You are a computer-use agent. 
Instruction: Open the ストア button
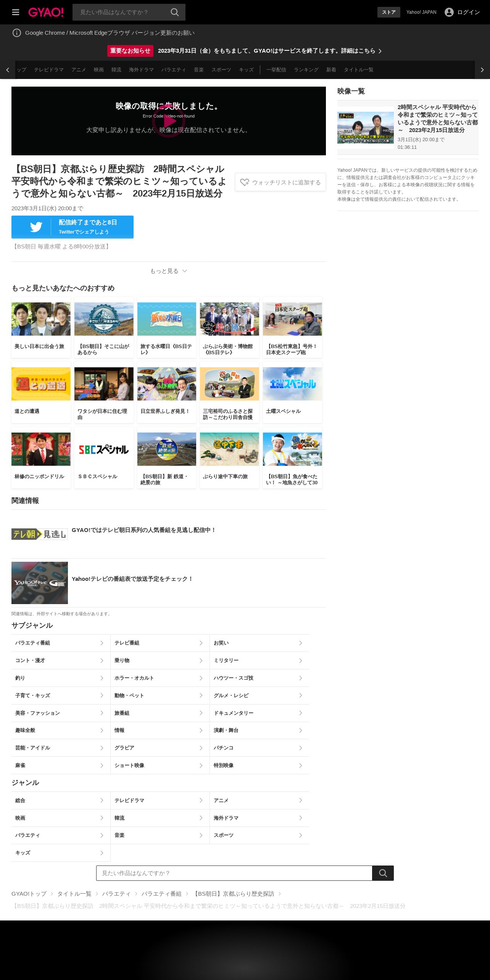pyautogui.click(x=389, y=12)
